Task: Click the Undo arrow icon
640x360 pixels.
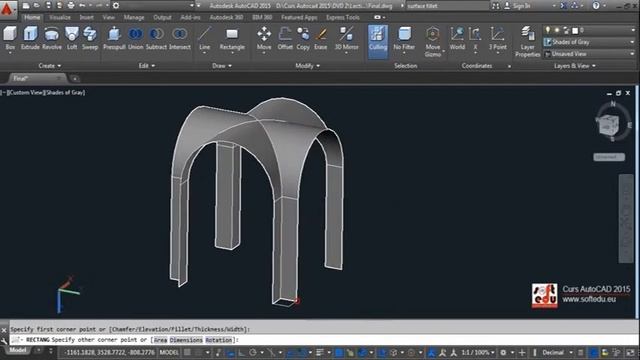Action: [x=82, y=5]
